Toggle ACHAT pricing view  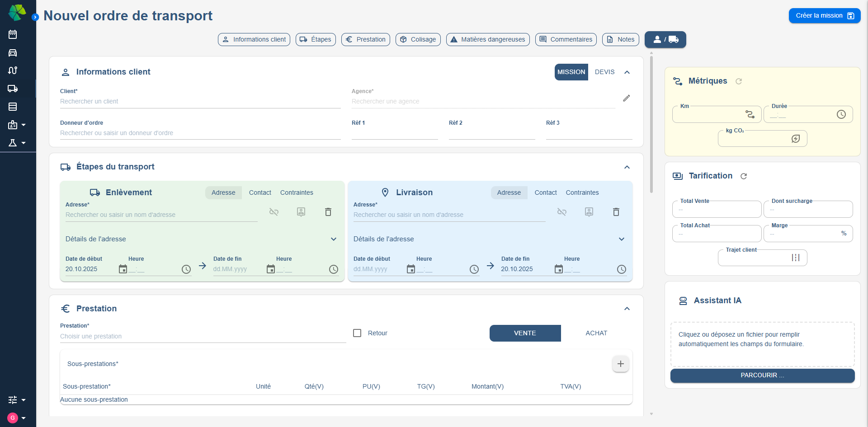click(x=596, y=333)
